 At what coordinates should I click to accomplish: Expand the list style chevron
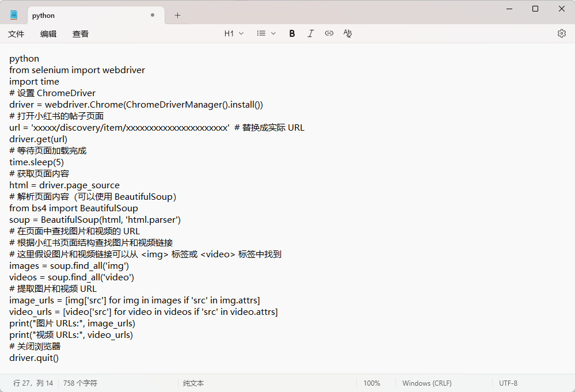pyautogui.click(x=273, y=33)
